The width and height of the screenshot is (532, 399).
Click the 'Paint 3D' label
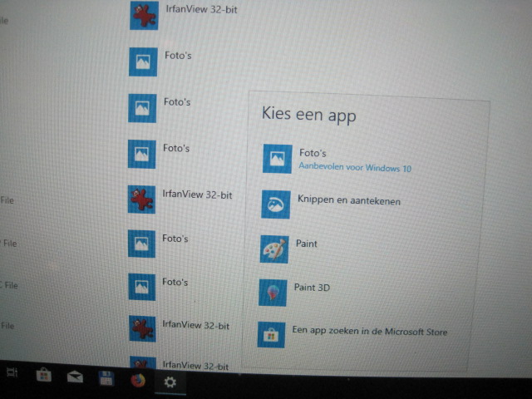[312, 288]
